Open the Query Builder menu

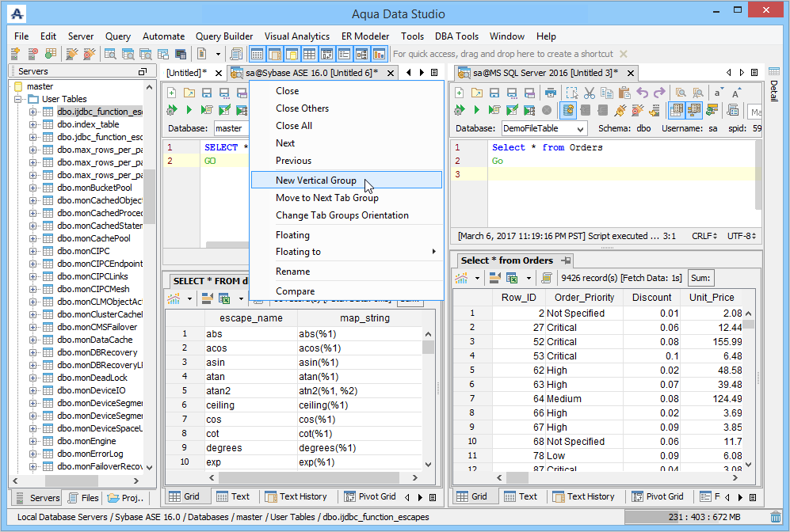point(224,36)
